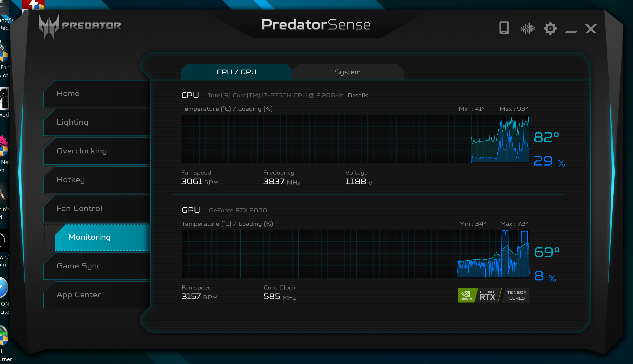The width and height of the screenshot is (633, 364).
Task: Click the GPU Min : 34° label
Action: (473, 224)
